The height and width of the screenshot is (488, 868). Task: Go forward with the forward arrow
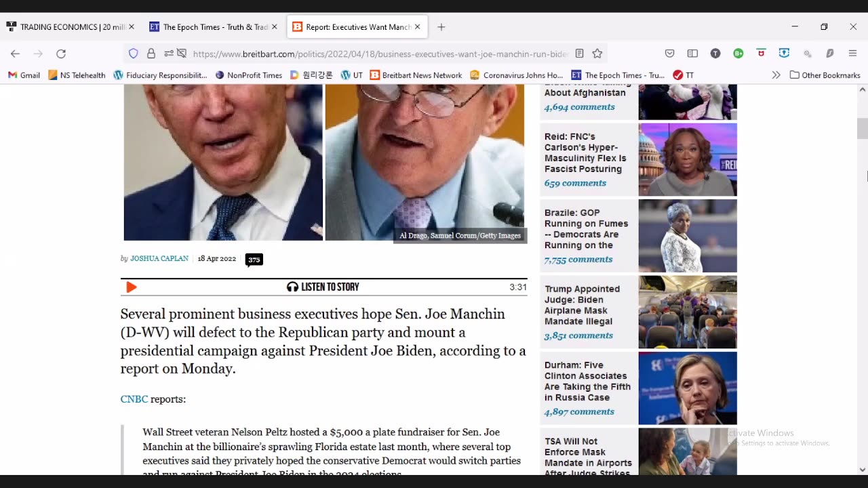(x=38, y=54)
